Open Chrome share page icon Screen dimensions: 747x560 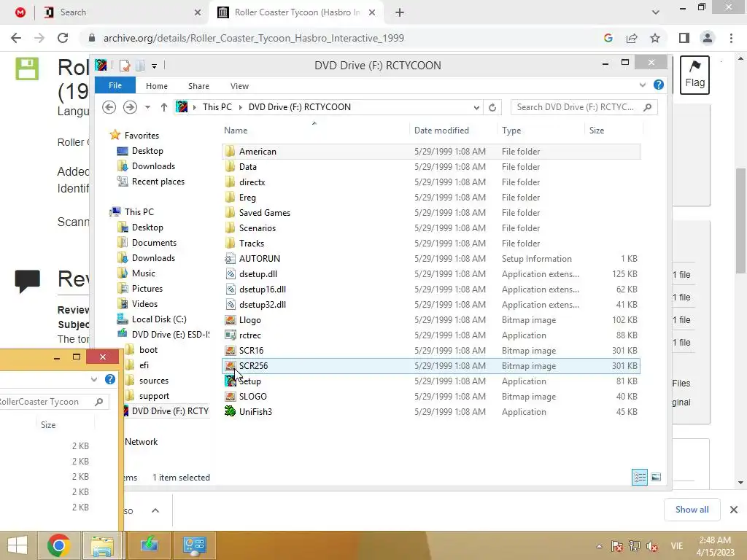coord(632,38)
